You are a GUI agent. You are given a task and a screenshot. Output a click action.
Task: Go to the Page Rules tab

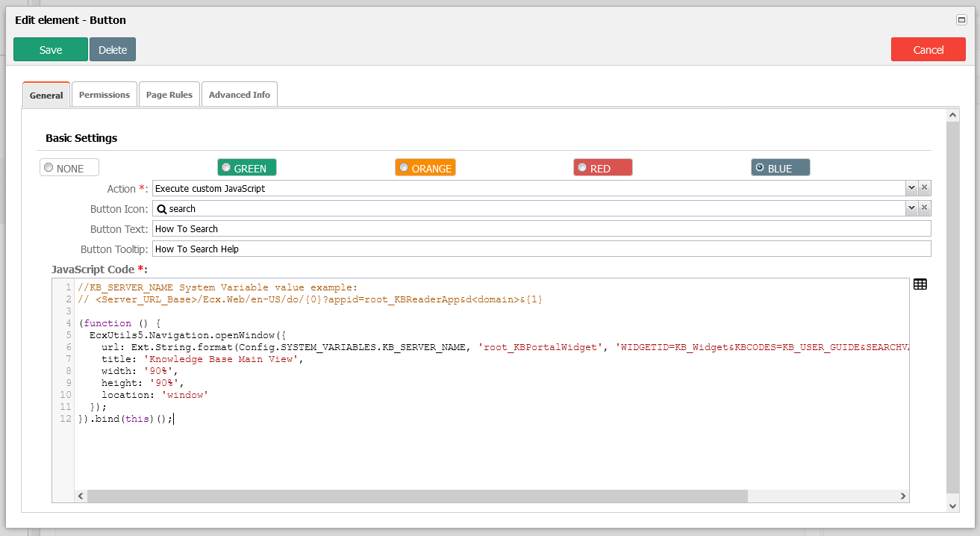coord(169,95)
